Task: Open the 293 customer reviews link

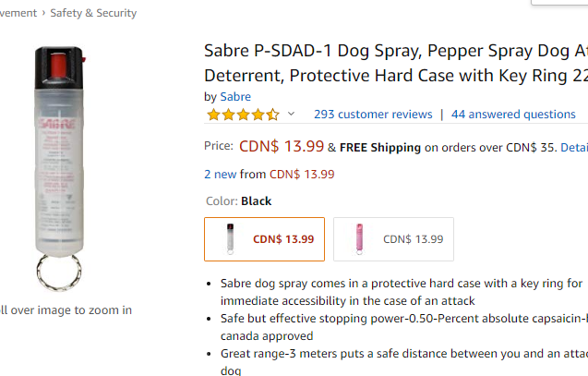Action: pos(373,115)
